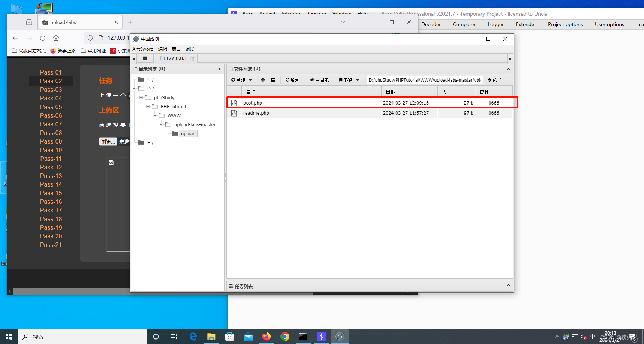
Task: Select the post.php file name
Action: click(x=252, y=103)
